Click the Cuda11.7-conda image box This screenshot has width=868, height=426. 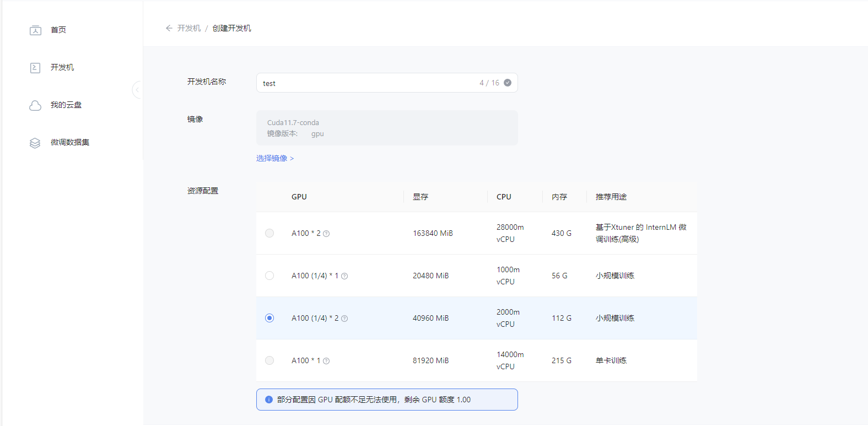coord(387,128)
